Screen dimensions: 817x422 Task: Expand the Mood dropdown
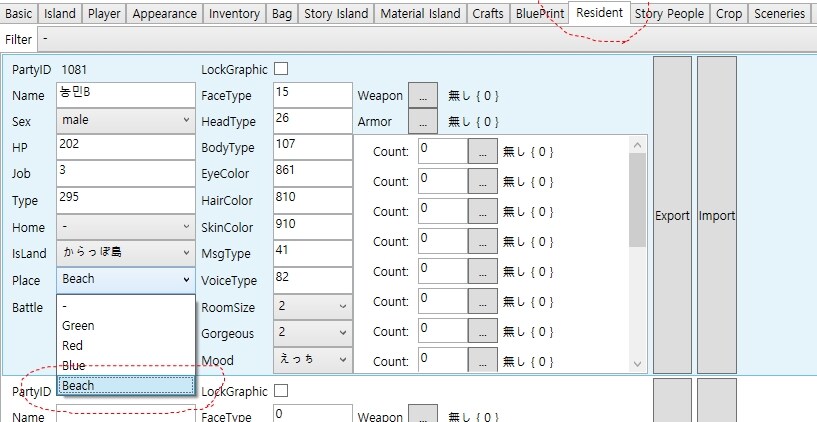312,358
